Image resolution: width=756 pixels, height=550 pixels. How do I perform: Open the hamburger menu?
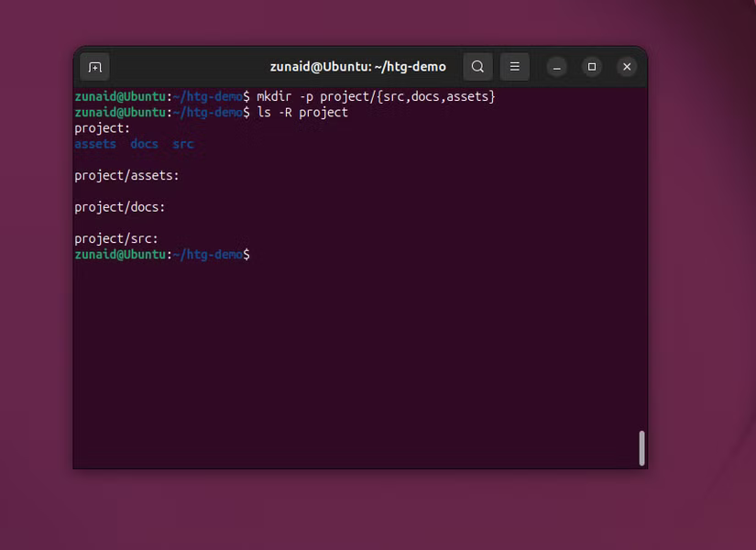pyautogui.click(x=514, y=67)
